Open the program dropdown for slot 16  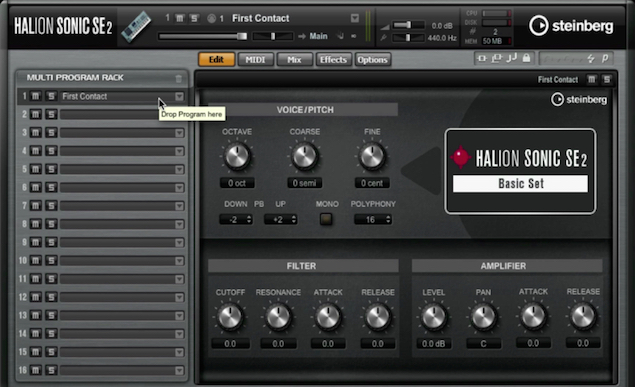(179, 370)
